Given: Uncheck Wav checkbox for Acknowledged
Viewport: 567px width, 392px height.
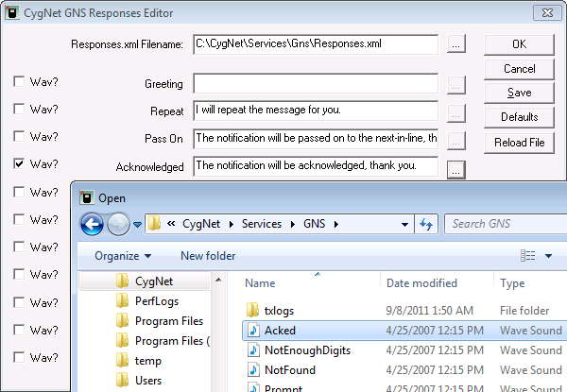Looking at the screenshot, I should click(19, 163).
